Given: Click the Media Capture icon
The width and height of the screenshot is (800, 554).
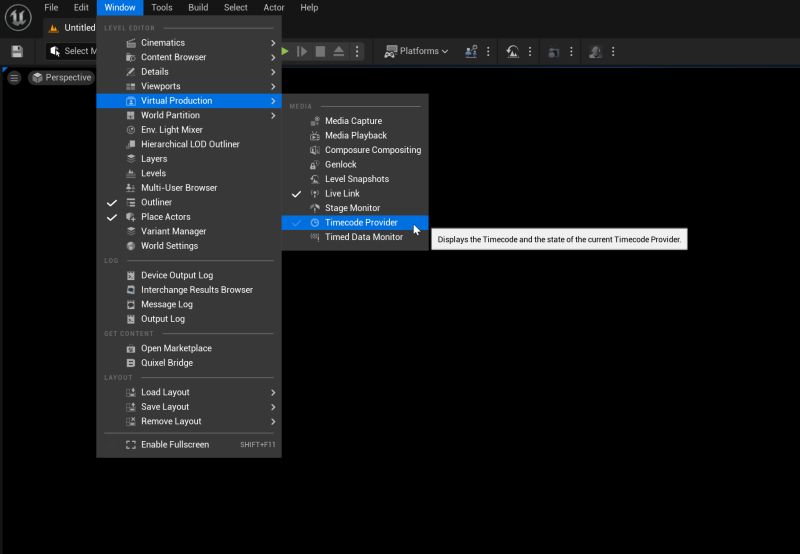Looking at the screenshot, I should tap(315, 121).
